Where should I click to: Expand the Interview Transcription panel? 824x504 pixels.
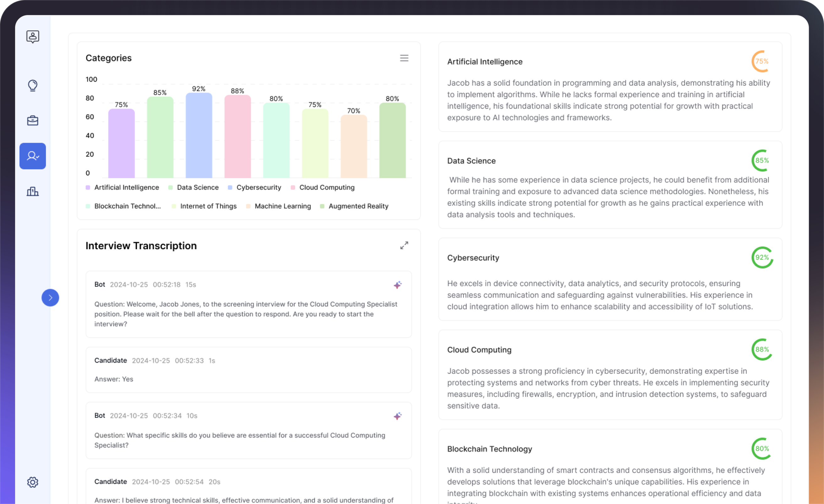[x=404, y=245]
